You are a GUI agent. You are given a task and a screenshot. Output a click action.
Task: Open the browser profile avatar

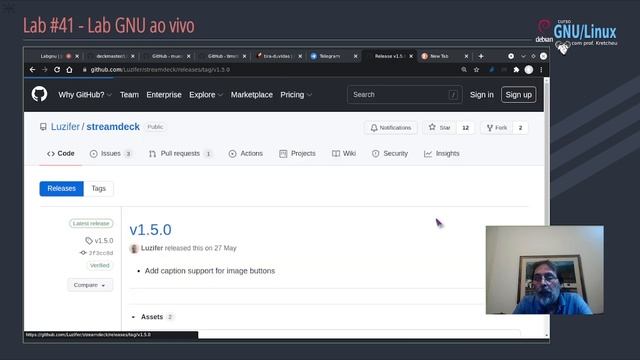point(529,70)
